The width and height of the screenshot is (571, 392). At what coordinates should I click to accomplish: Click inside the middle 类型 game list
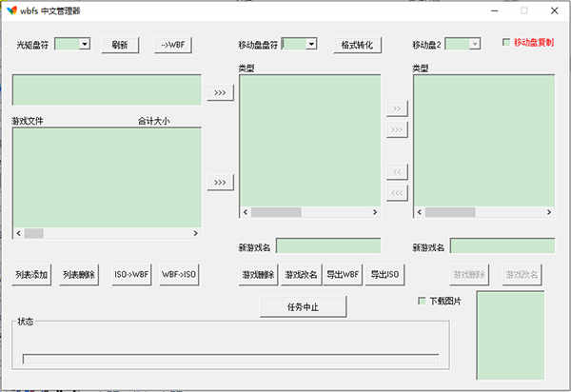310,141
